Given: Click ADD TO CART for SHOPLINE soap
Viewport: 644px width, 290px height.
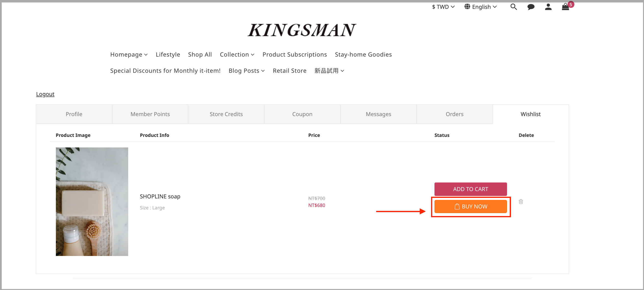Looking at the screenshot, I should 471,189.
